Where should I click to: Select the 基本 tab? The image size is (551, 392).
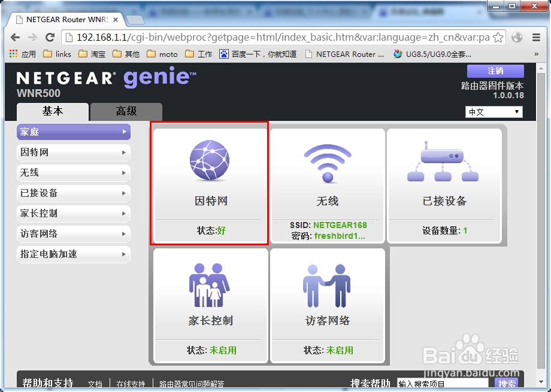pyautogui.click(x=52, y=112)
